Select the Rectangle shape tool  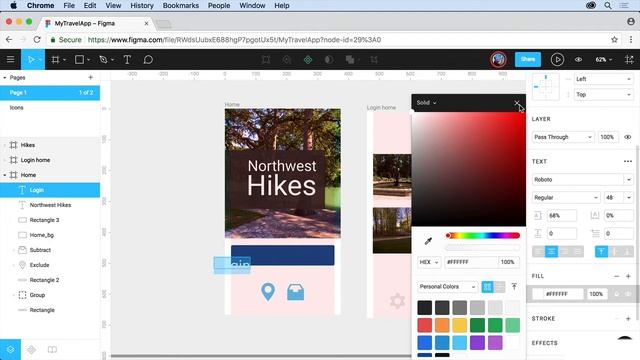(79, 60)
